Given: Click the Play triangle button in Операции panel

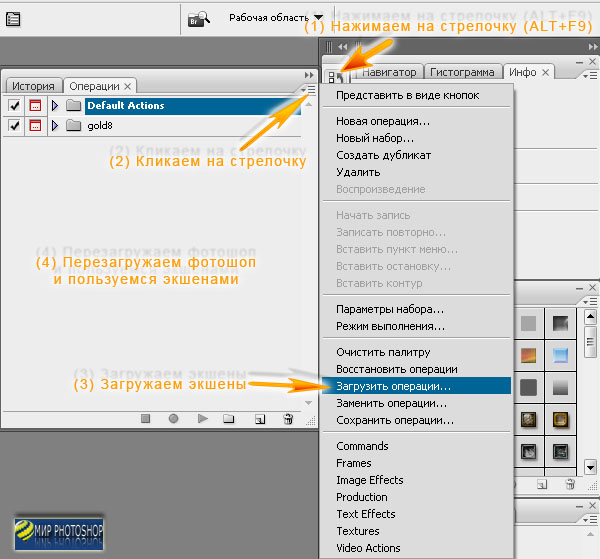Looking at the screenshot, I should [x=203, y=419].
